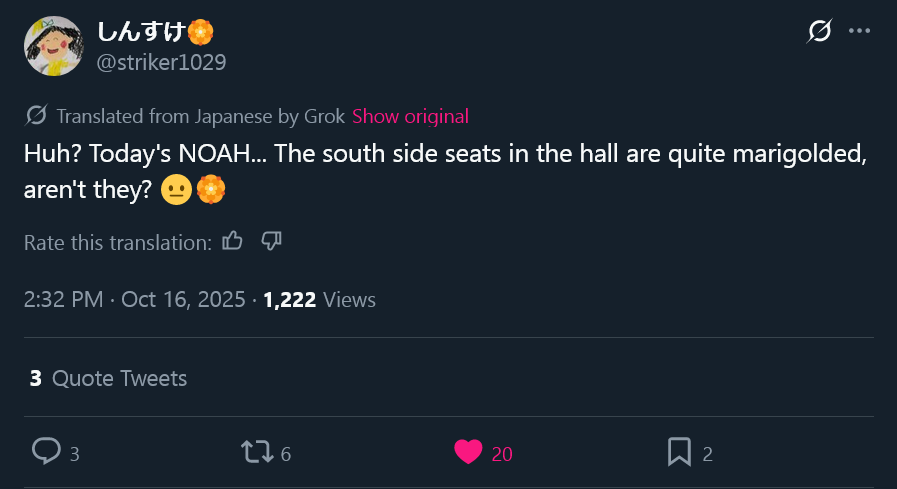Rate translation with thumbs up

click(233, 241)
